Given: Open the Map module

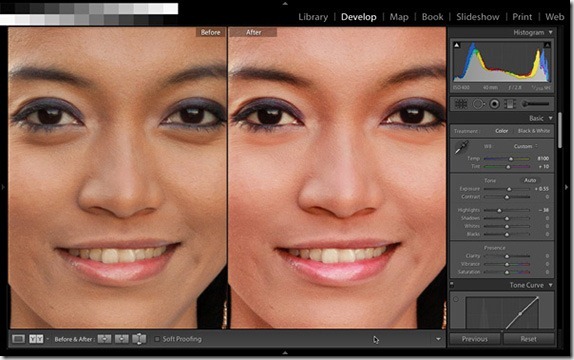Looking at the screenshot, I should [x=399, y=17].
